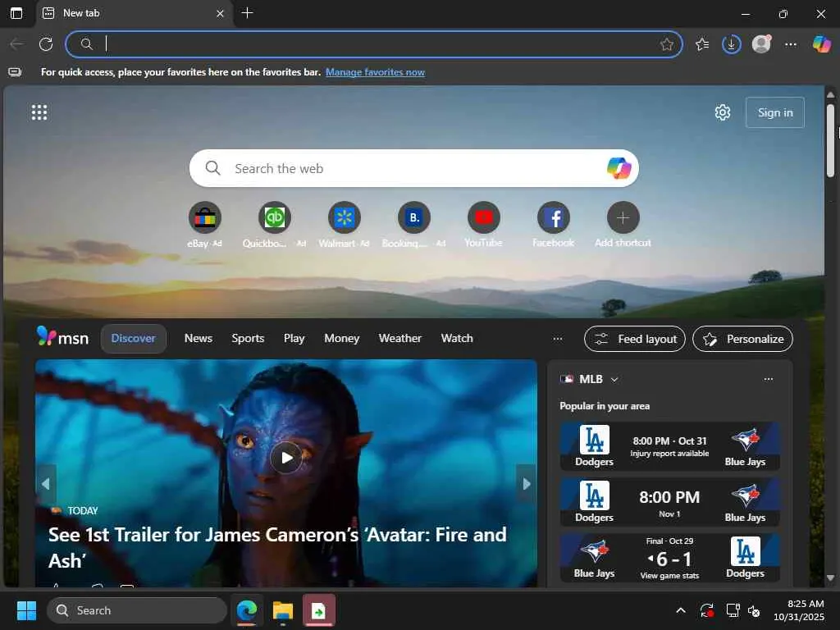Open the taskbar clock and date
This screenshot has width=840, height=630.
(799, 610)
